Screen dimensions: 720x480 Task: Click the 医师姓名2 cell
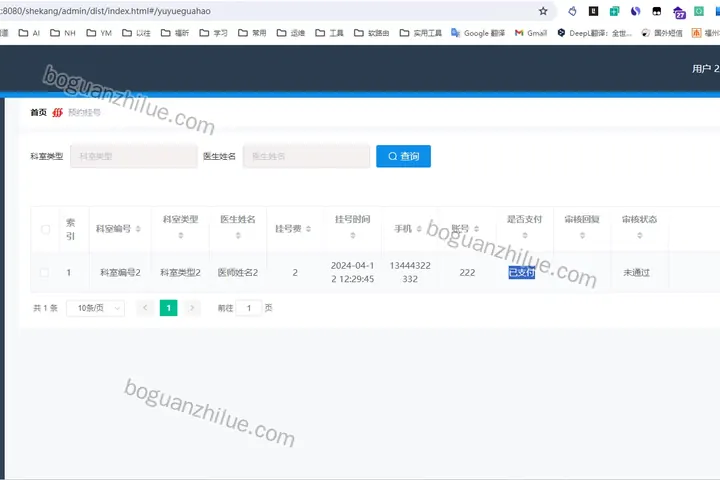point(238,272)
